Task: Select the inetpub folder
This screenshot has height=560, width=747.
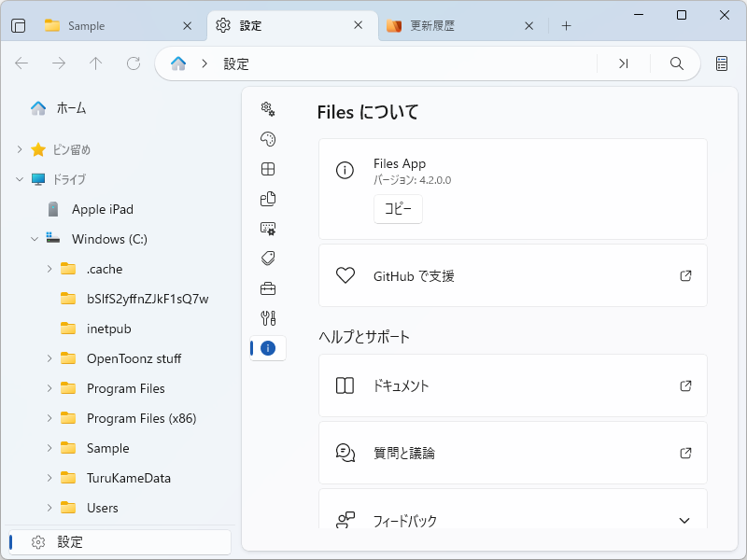Action: (120, 329)
